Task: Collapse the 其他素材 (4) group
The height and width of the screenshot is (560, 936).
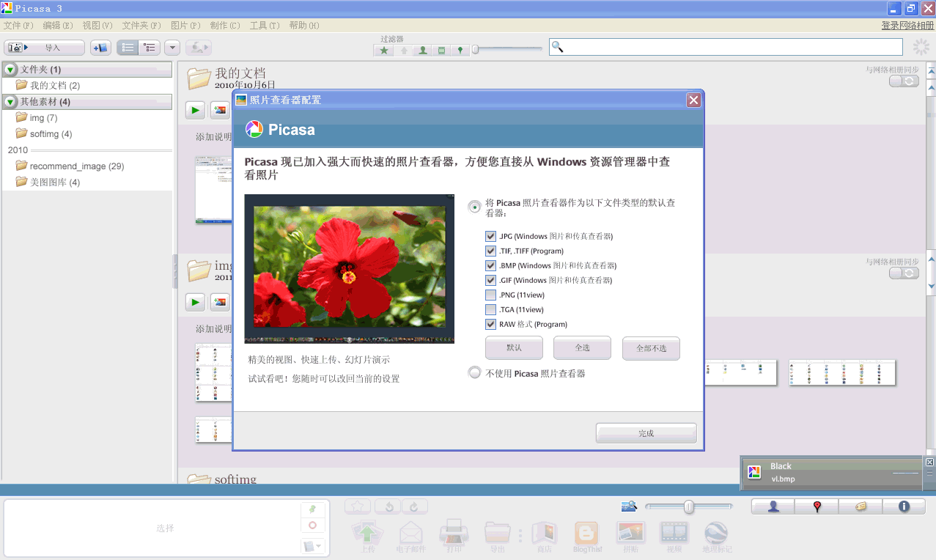Action: click(10, 102)
